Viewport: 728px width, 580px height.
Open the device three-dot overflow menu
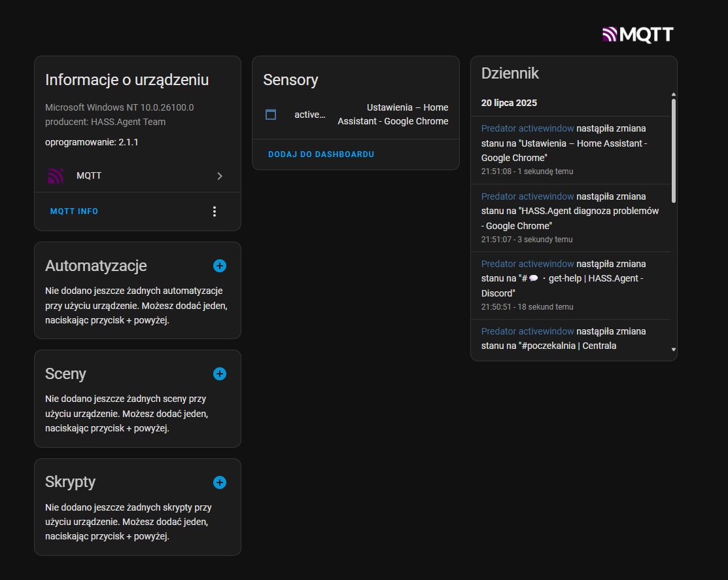(214, 211)
